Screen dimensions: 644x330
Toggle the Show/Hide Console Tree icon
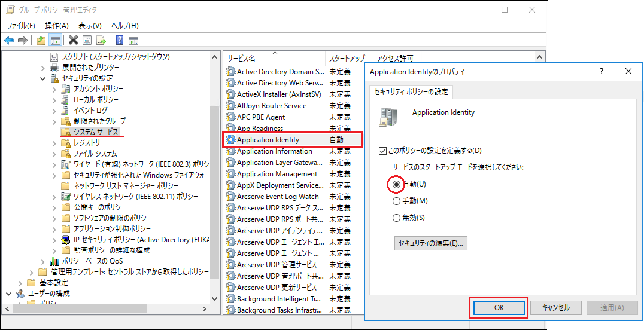click(x=55, y=40)
